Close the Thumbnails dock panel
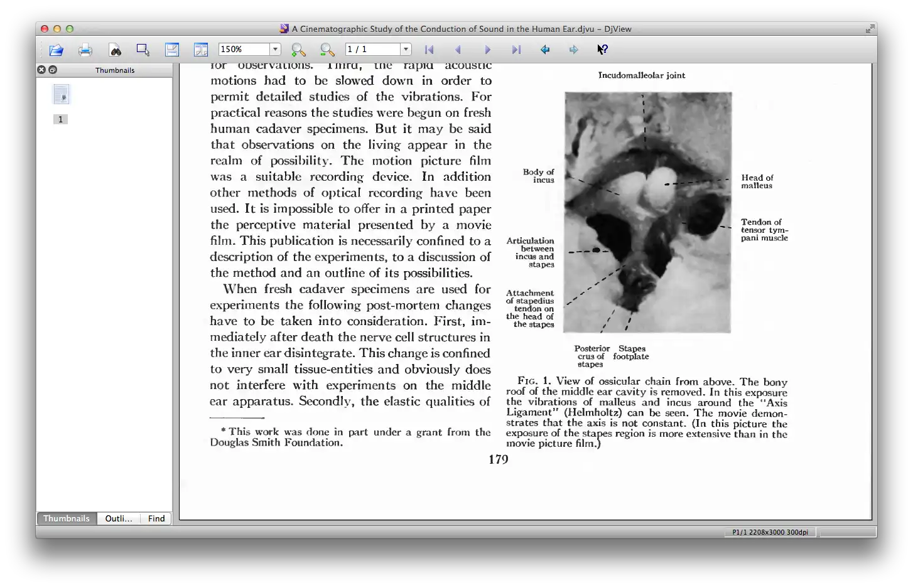The height and width of the screenshot is (588, 913). [41, 70]
